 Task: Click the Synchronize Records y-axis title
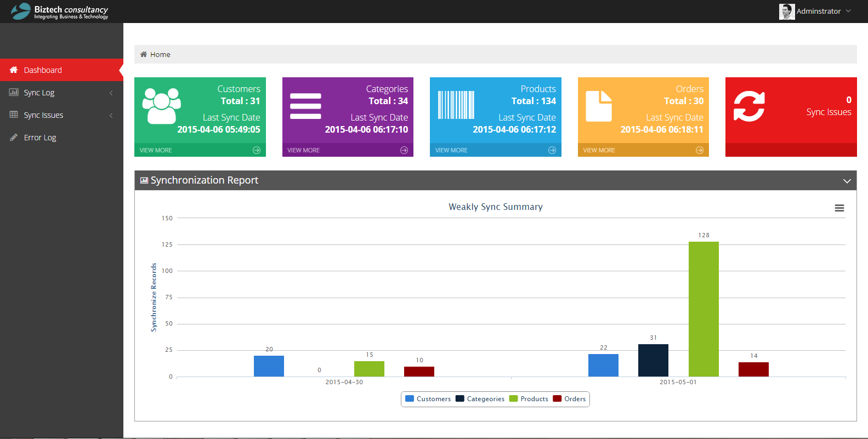pyautogui.click(x=154, y=298)
